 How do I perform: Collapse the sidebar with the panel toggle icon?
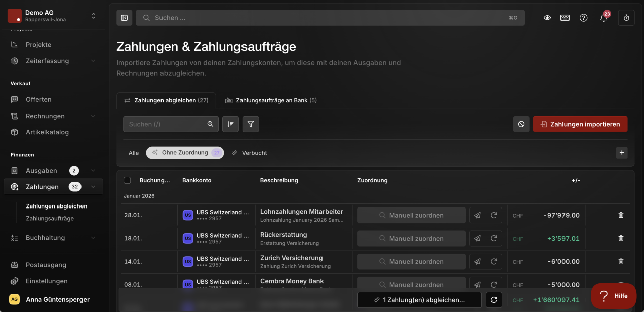(124, 18)
